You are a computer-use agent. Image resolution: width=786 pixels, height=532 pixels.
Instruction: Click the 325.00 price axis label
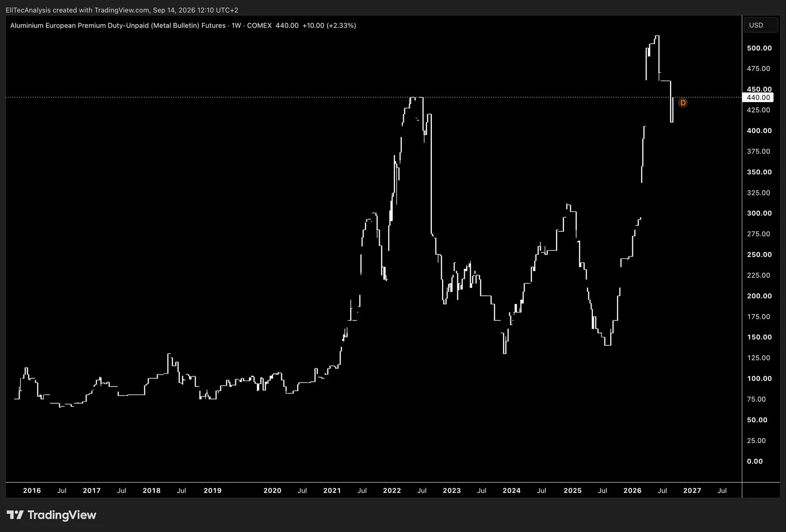coord(758,193)
